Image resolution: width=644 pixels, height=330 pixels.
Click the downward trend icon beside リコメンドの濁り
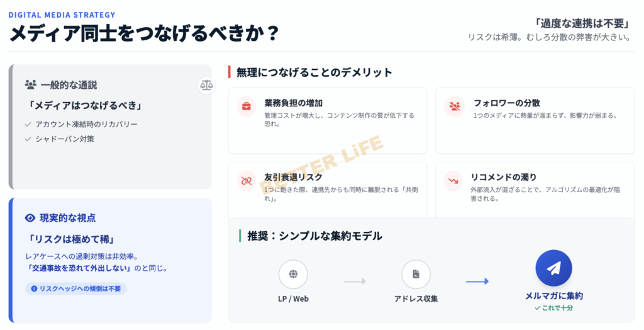pyautogui.click(x=453, y=180)
